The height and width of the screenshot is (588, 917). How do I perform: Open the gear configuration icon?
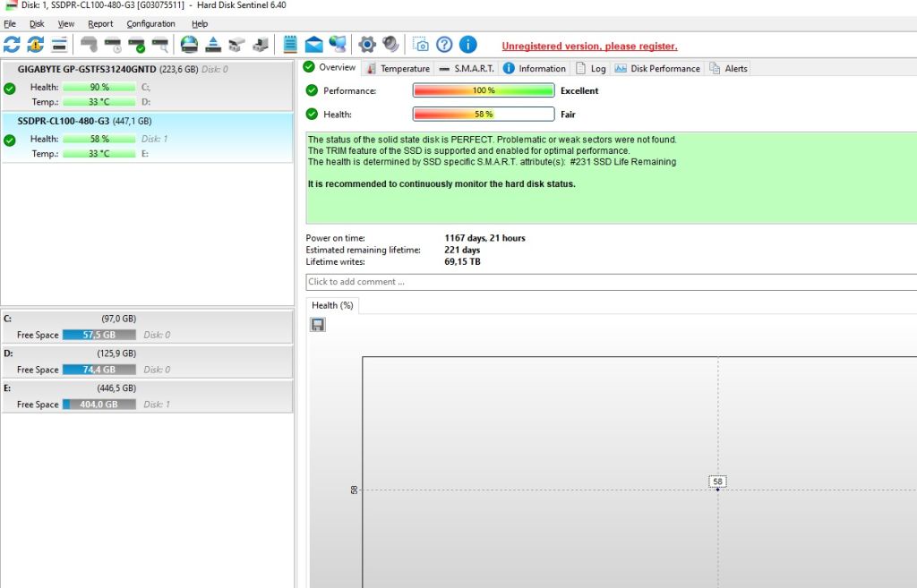click(x=366, y=45)
